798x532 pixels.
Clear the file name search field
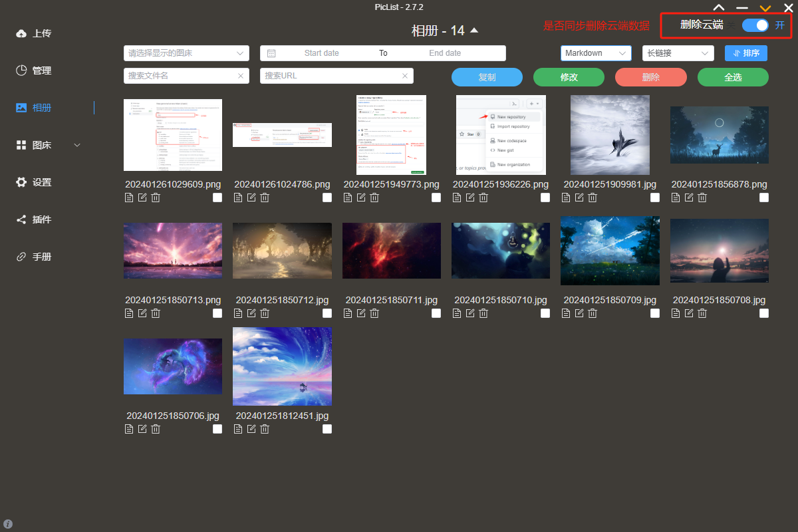[241, 76]
